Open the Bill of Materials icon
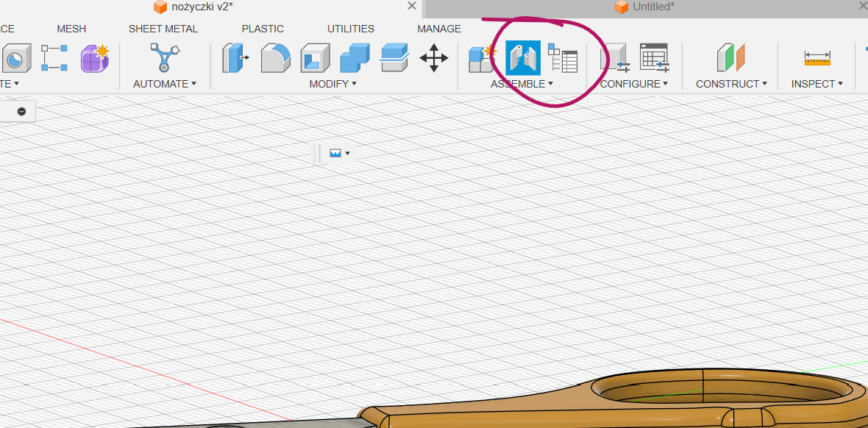Screen dimensions: 868x428 pos(563,58)
